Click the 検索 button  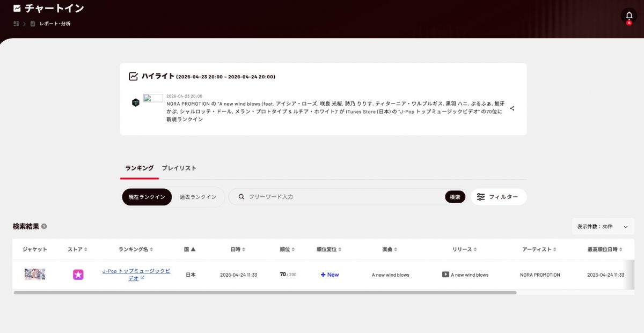point(455,197)
